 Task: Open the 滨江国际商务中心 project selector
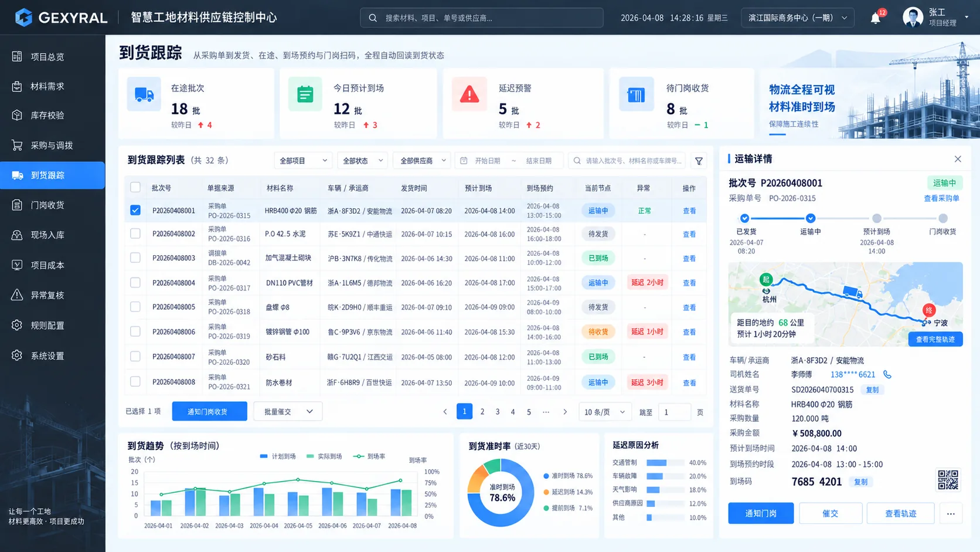point(797,18)
